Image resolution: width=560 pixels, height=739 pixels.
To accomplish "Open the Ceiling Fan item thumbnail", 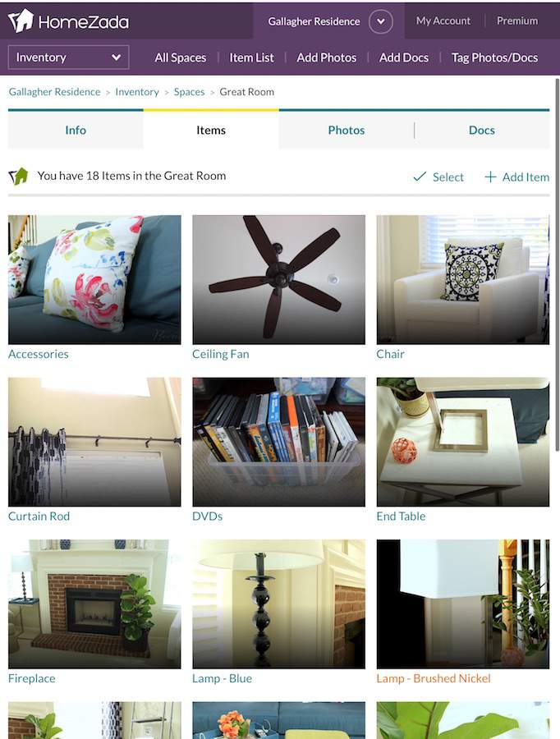I will pos(278,279).
